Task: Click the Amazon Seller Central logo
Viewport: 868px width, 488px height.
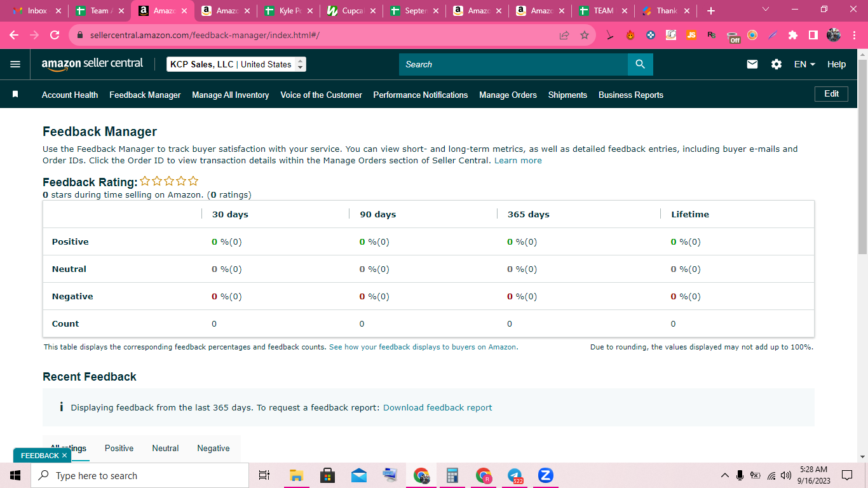Action: point(92,64)
